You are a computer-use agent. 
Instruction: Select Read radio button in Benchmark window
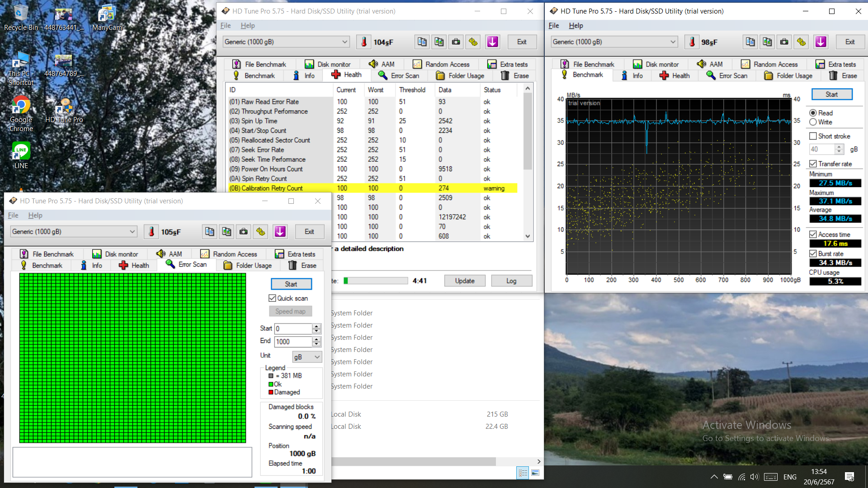(813, 113)
